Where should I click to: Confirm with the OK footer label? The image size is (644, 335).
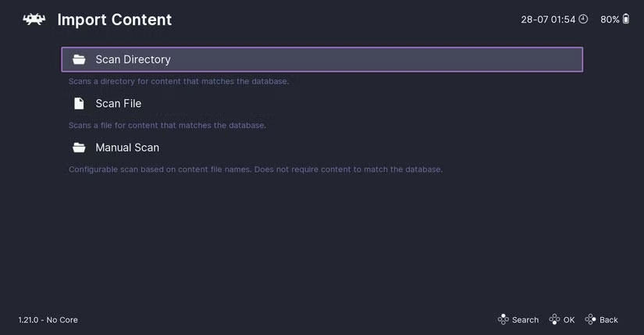[x=568, y=320]
